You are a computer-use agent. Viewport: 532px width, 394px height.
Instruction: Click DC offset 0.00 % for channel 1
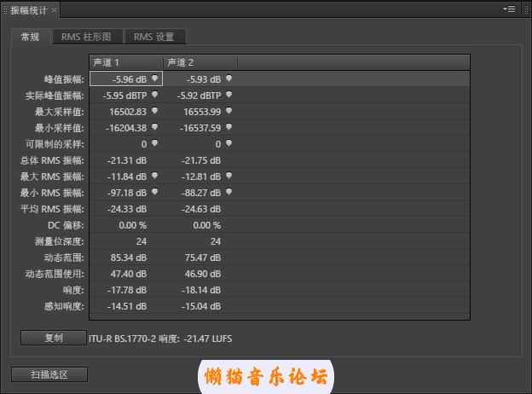[133, 225]
